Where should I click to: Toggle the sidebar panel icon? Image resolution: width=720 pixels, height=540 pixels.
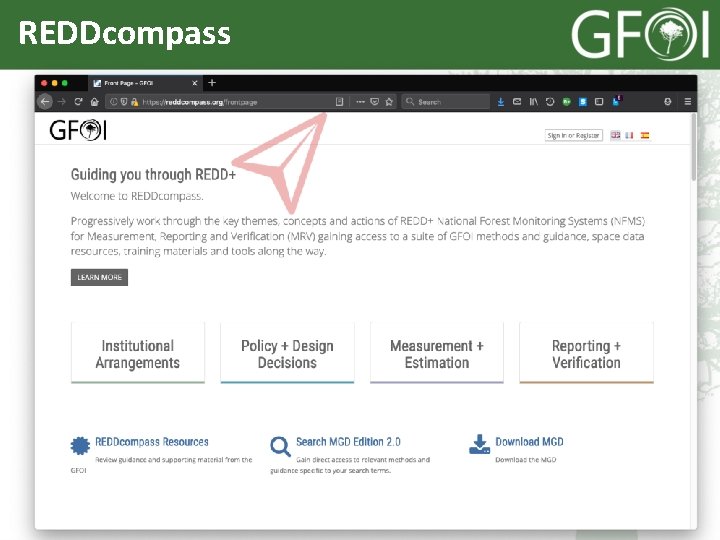tap(599, 102)
